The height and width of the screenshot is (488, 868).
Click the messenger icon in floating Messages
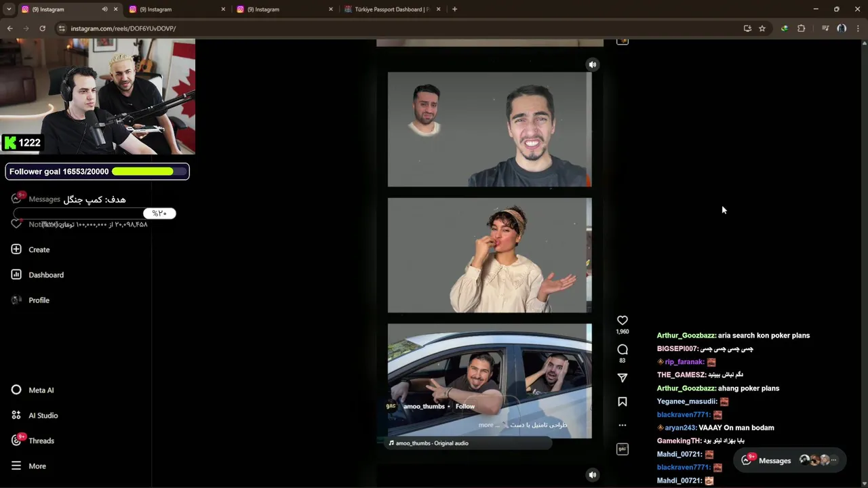(x=747, y=460)
